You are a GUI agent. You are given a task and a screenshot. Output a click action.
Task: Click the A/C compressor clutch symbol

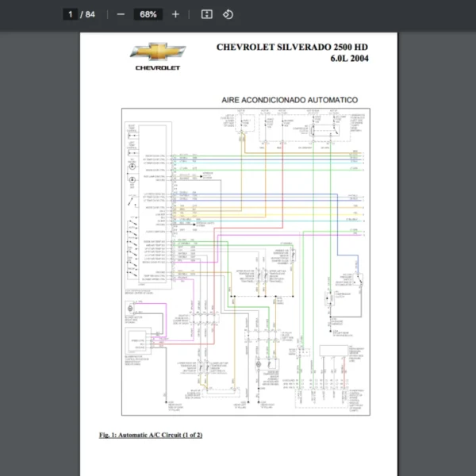pyautogui.click(x=326, y=299)
